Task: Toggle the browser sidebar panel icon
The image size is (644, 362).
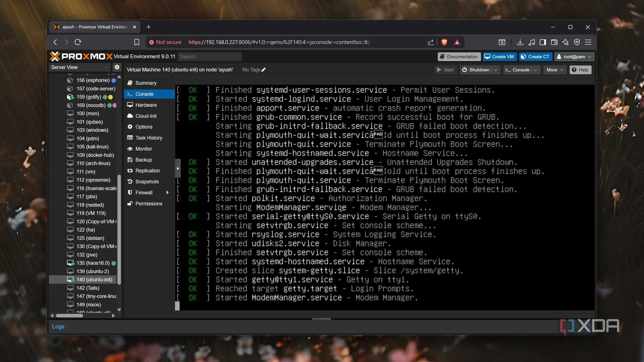Action: [543, 42]
